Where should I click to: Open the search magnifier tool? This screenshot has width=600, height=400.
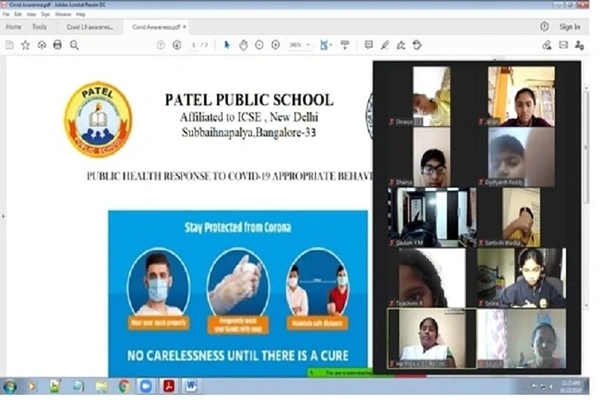pyautogui.click(x=74, y=45)
